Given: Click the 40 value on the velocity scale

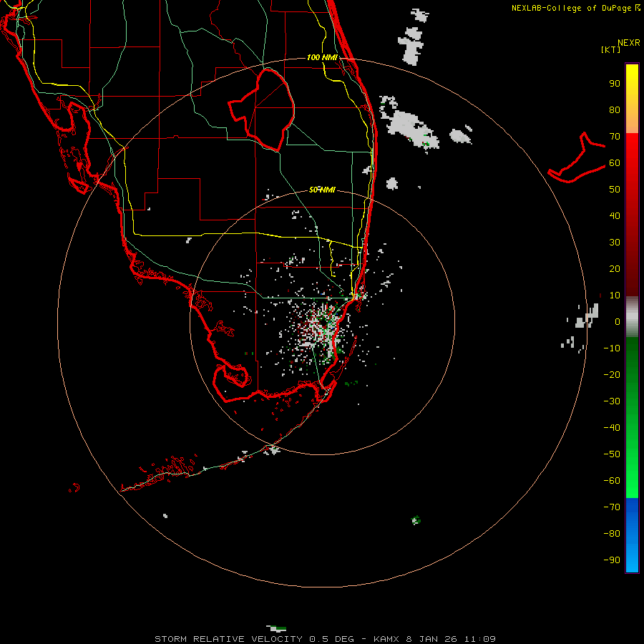Looking at the screenshot, I should (x=615, y=215).
